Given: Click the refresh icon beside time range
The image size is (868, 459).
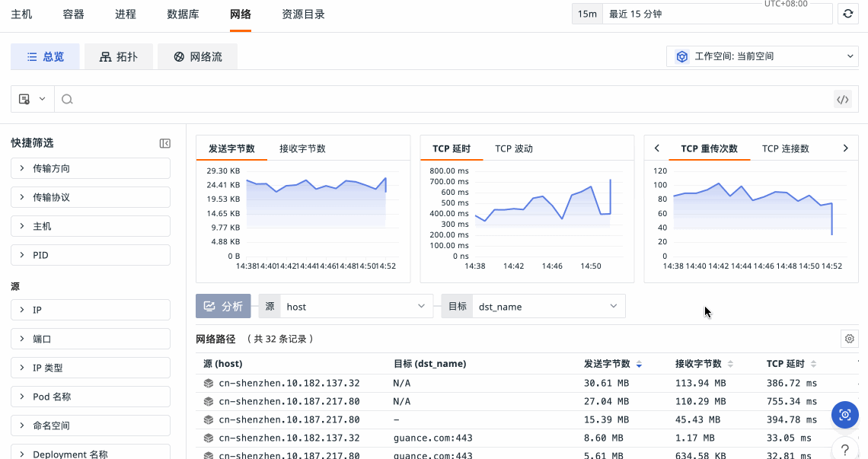Looking at the screenshot, I should click(847, 14).
